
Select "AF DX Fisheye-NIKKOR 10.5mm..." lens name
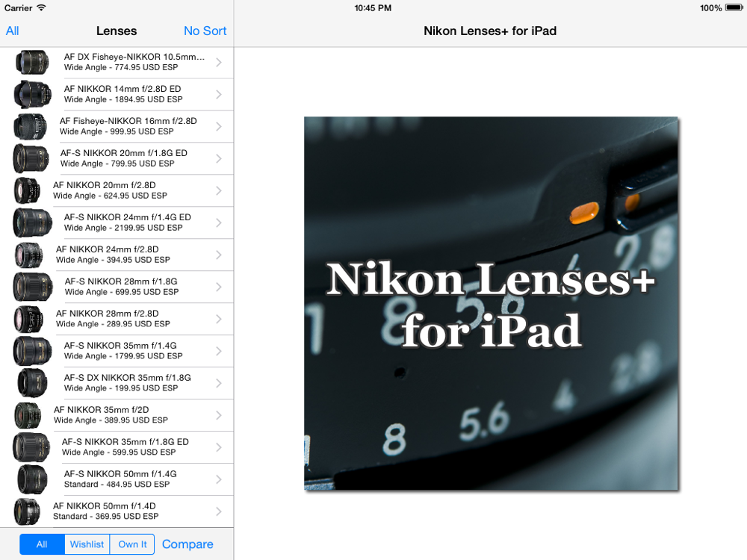click(134, 57)
